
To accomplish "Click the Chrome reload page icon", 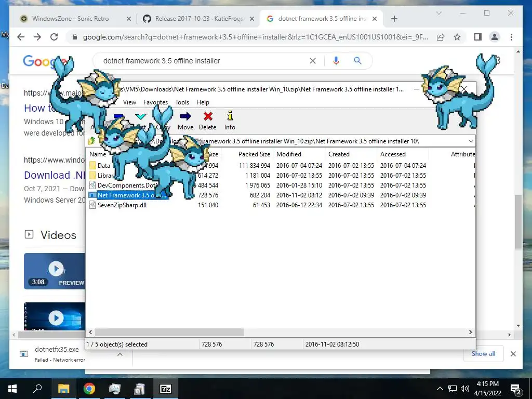I will (x=54, y=37).
